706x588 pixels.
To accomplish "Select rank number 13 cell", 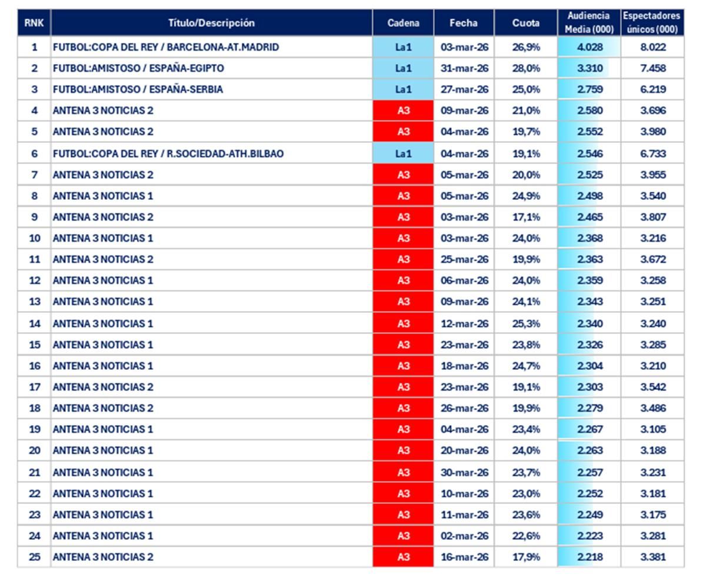I will [x=34, y=302].
